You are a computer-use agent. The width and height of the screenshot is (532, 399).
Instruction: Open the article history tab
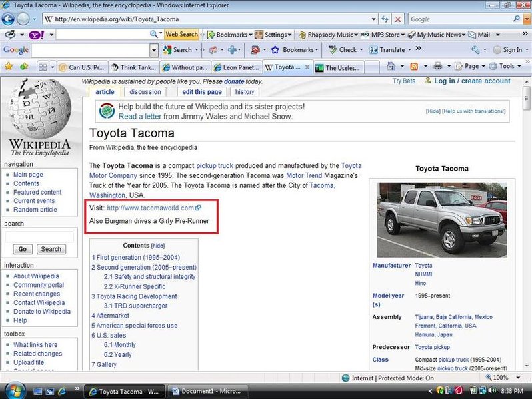245,92
